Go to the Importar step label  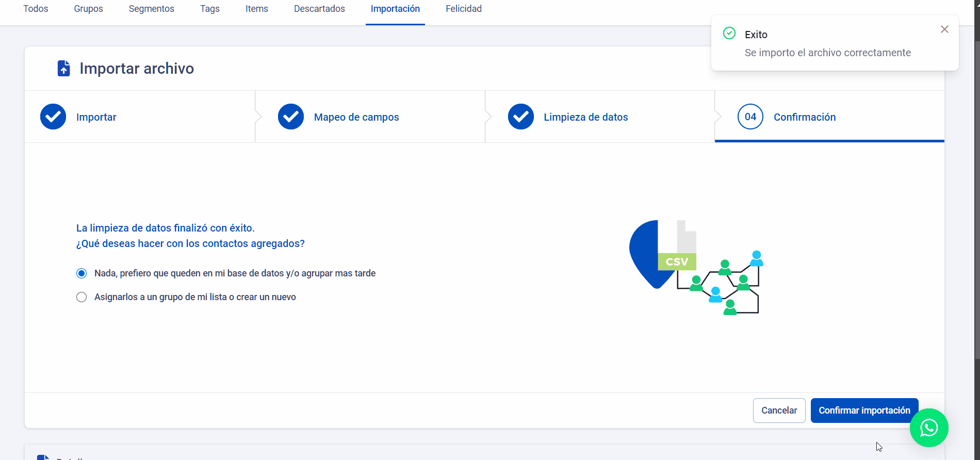point(96,117)
